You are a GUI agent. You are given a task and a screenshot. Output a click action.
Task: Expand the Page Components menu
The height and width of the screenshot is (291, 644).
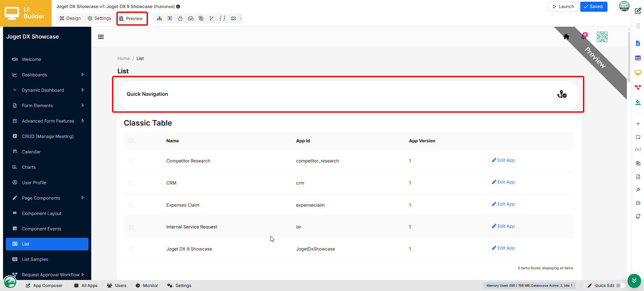[x=47, y=198]
